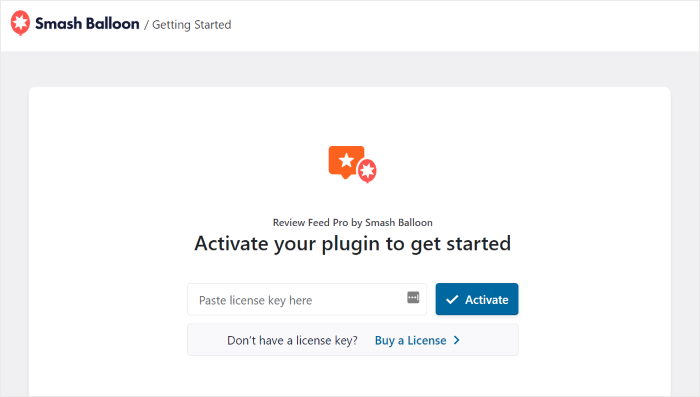Open the Buy a License link
The image size is (700, 397).
(x=410, y=341)
